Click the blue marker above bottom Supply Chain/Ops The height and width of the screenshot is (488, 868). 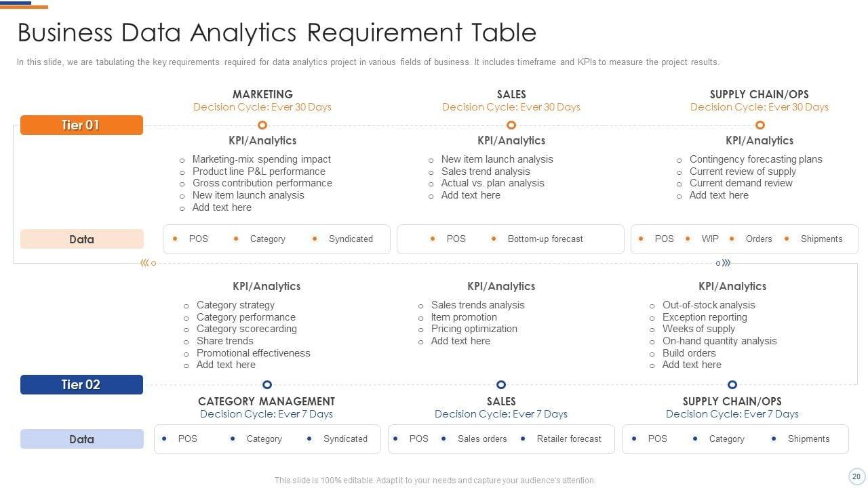pos(732,384)
